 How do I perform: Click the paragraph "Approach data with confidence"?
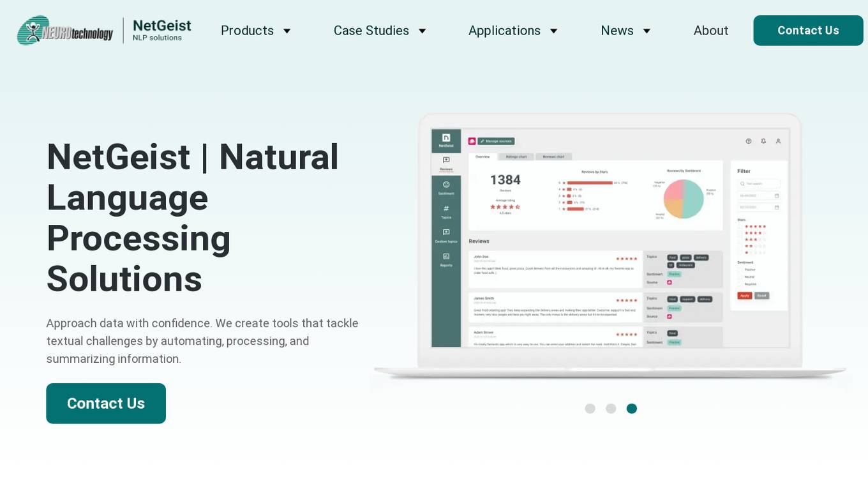(202, 341)
